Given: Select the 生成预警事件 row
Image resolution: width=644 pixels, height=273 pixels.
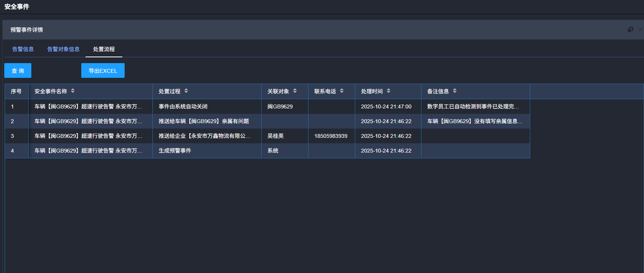Looking at the screenshot, I should tap(175, 151).
